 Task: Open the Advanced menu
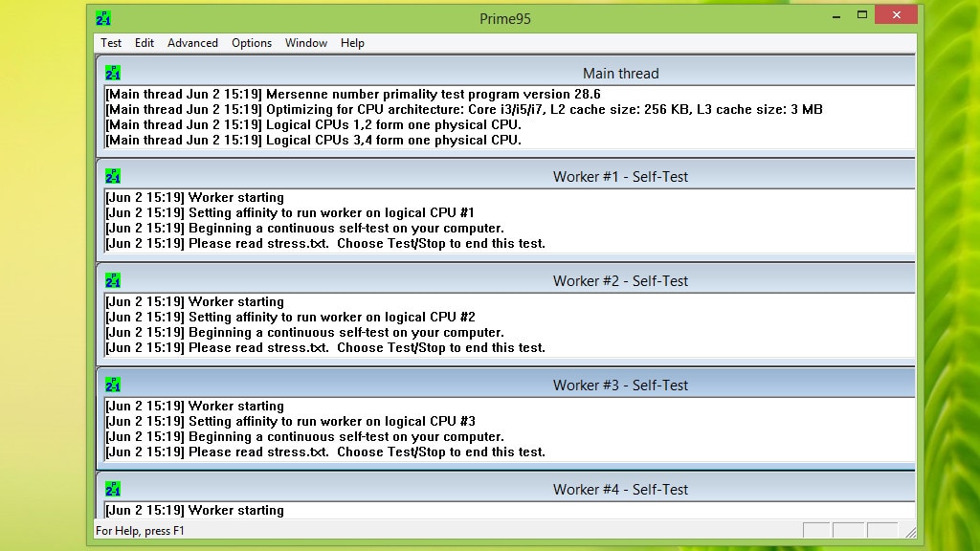pyautogui.click(x=192, y=43)
